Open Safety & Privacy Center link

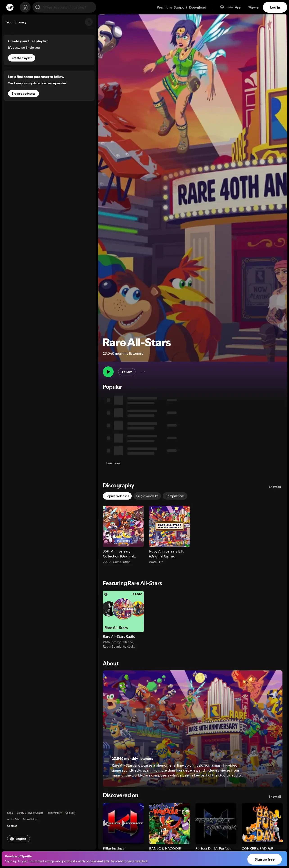coord(30,813)
